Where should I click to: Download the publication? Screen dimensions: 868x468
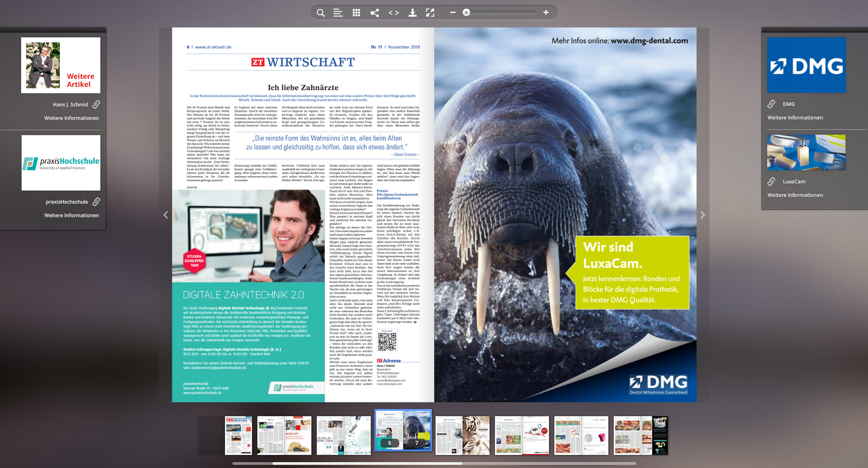[x=412, y=13]
